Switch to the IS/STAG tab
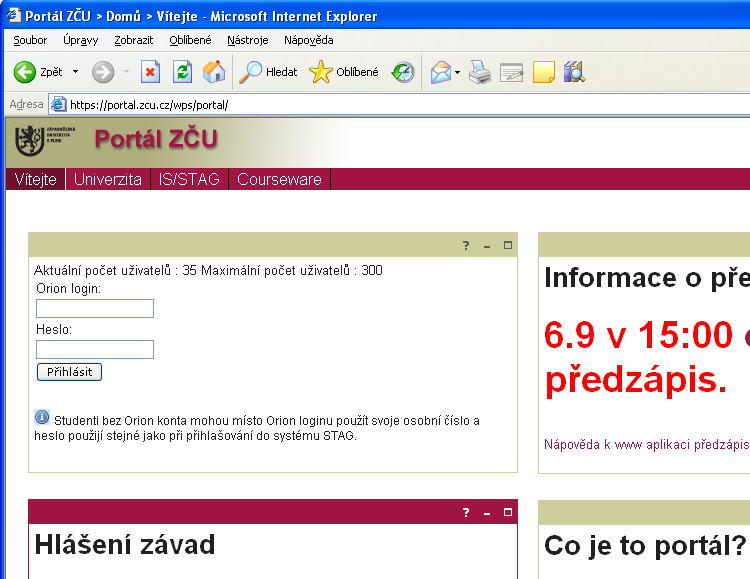The image size is (750, 579). point(189,179)
